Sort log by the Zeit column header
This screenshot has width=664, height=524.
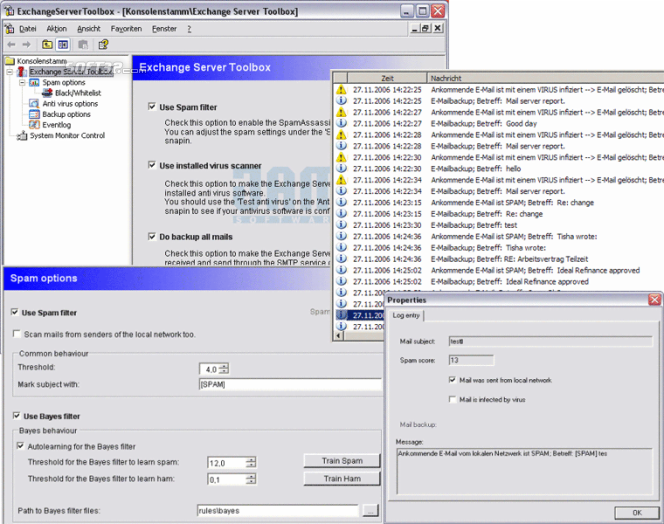click(387, 78)
